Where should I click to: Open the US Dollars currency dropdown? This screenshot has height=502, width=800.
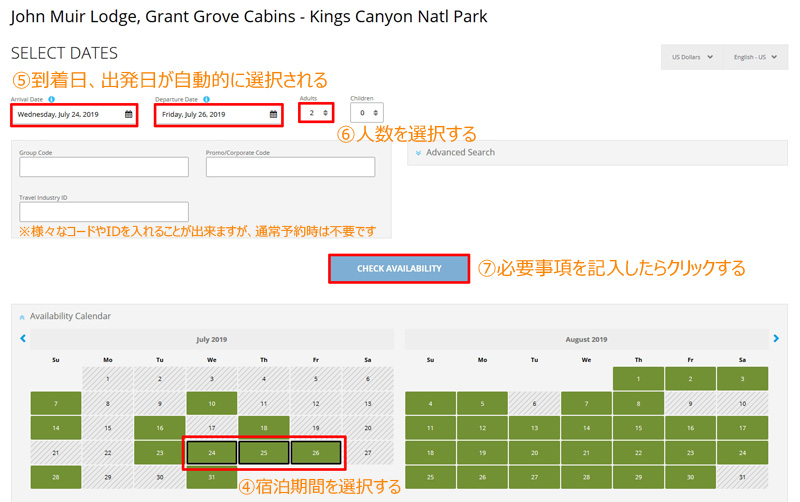tap(692, 57)
